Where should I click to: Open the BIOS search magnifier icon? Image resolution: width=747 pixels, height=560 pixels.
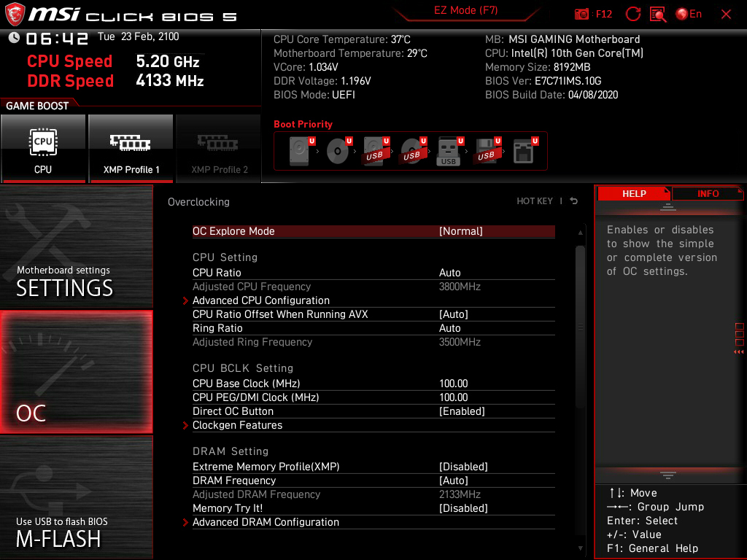658,15
